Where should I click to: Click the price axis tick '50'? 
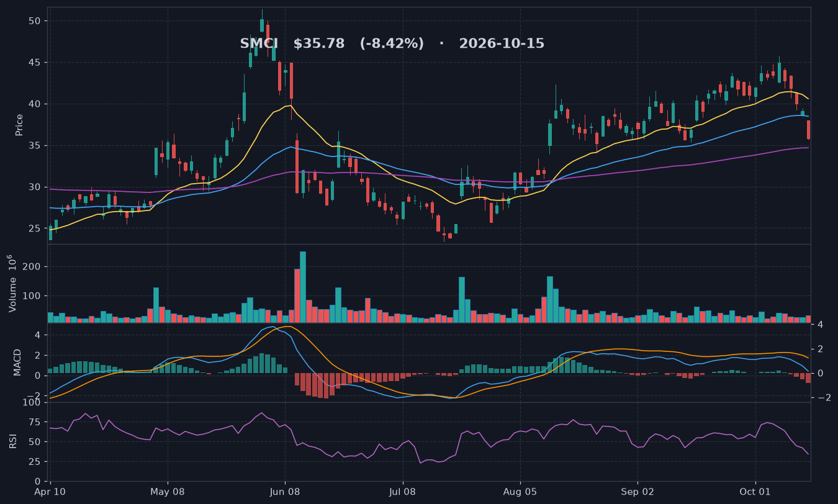(x=34, y=21)
